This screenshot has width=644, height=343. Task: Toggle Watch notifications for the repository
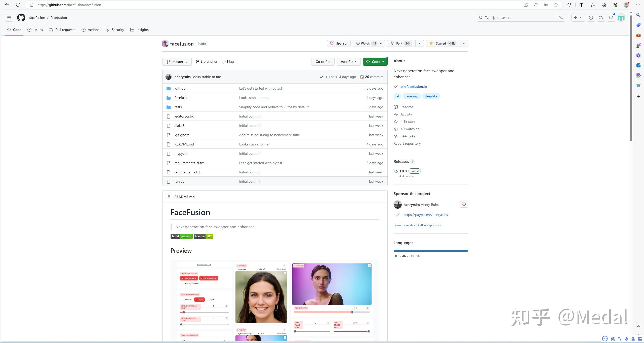(x=366, y=43)
